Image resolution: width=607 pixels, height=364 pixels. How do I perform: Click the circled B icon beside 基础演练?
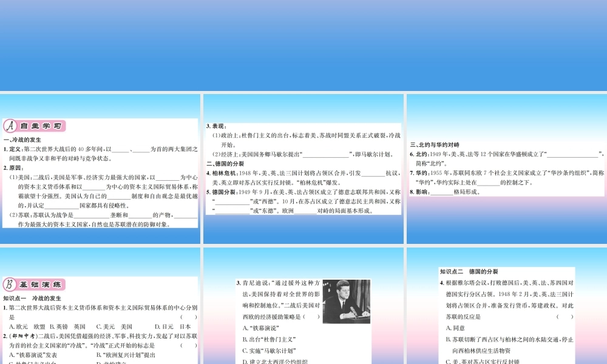click(x=10, y=285)
